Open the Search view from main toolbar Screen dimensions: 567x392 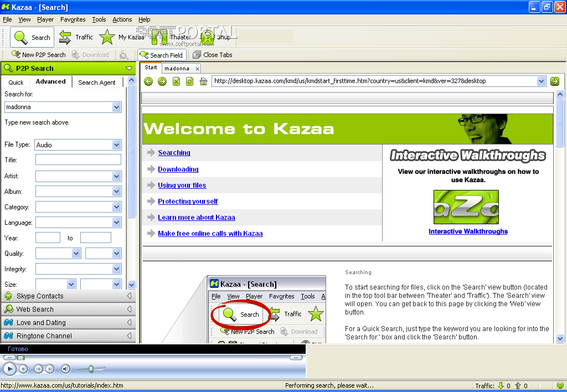coord(32,37)
